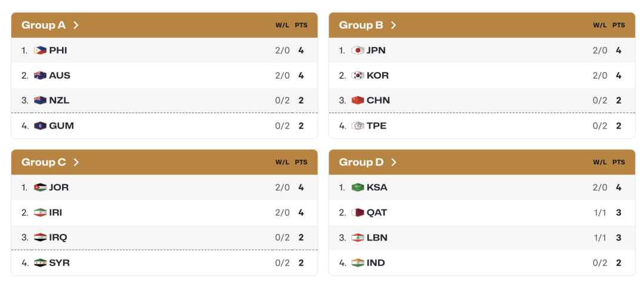Click the Qatar flag icon
The image size is (644, 281).
358,213
